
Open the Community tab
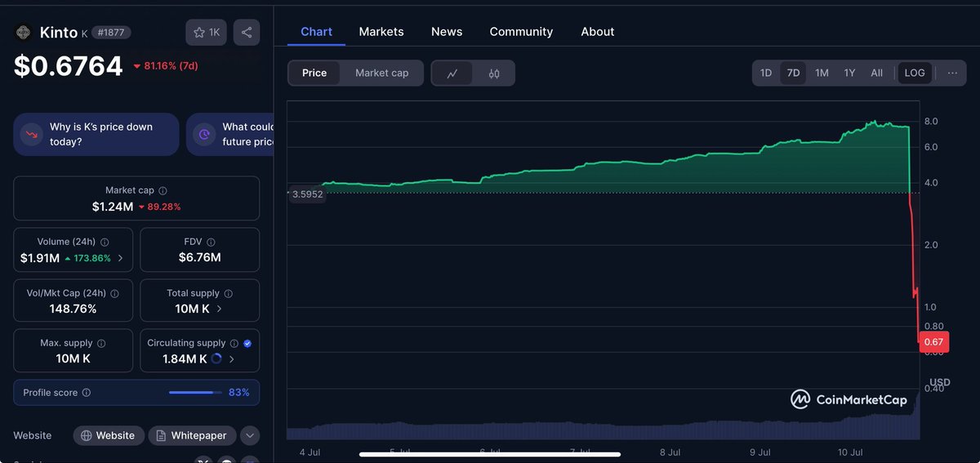pyautogui.click(x=521, y=32)
